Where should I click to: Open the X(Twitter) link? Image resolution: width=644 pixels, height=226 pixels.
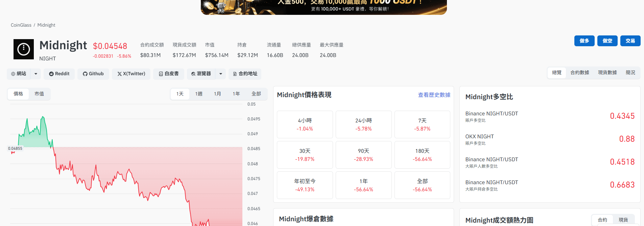(131, 74)
